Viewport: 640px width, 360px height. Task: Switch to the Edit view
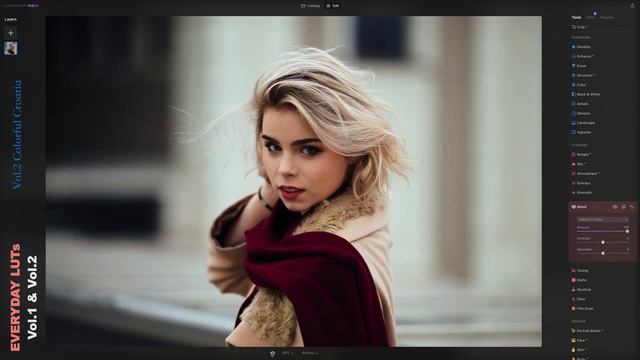pos(333,6)
